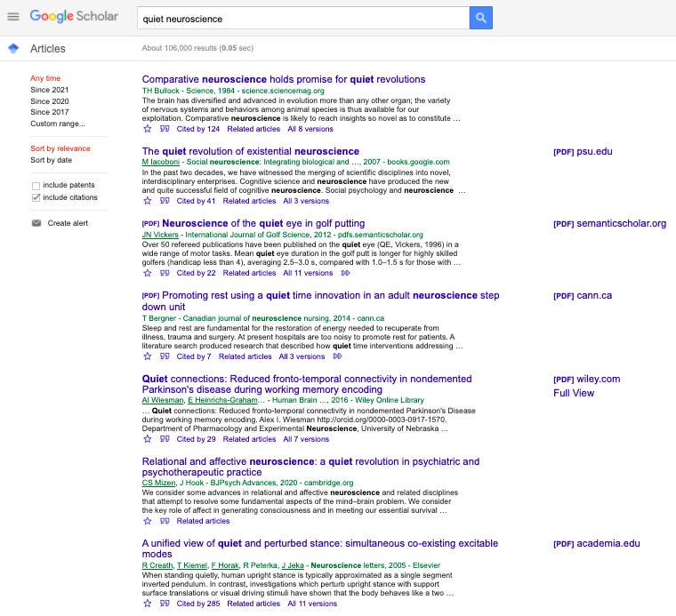Image resolution: width=676 pixels, height=616 pixels.
Task: Open the Custom range date filter
Action: [x=57, y=124]
